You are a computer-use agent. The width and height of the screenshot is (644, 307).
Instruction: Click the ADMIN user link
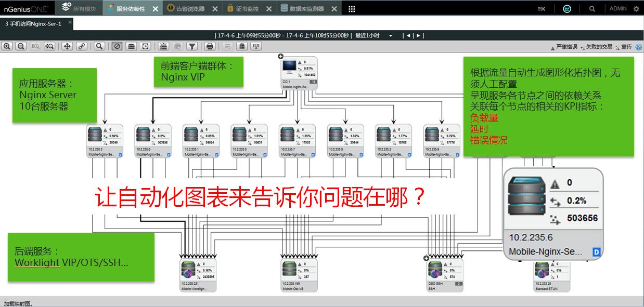[x=618, y=9]
